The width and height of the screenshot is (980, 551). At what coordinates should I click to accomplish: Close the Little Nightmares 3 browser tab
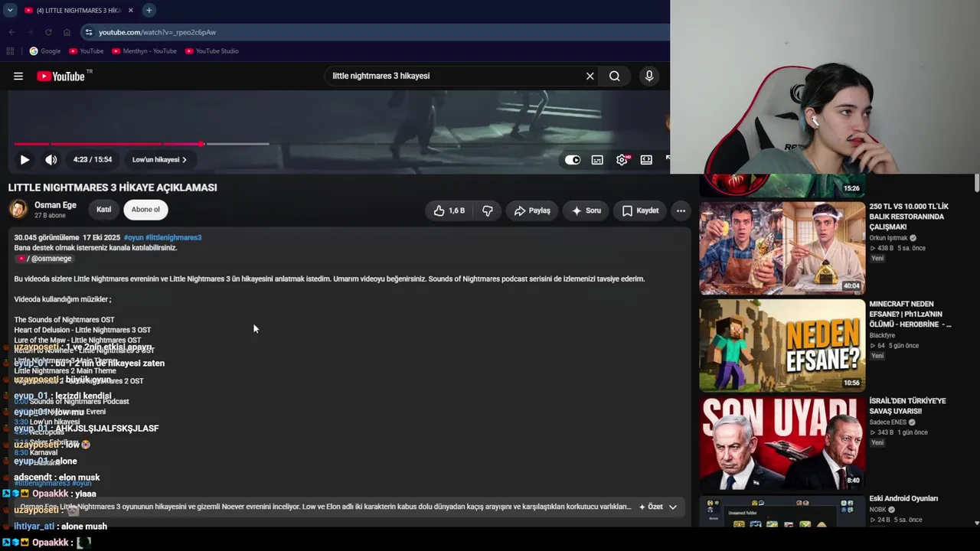pos(130,10)
